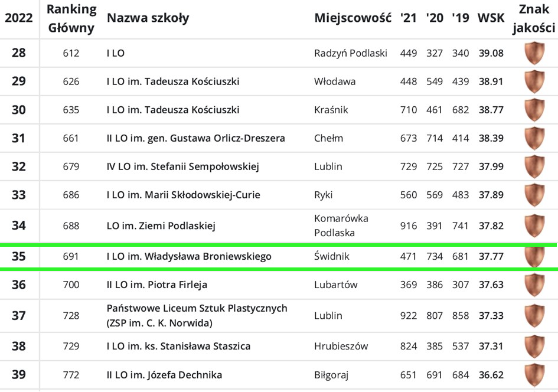This screenshot has width=558, height=392.
Task: Click bronze shield in the Biłgoraj row
Action: point(534,375)
